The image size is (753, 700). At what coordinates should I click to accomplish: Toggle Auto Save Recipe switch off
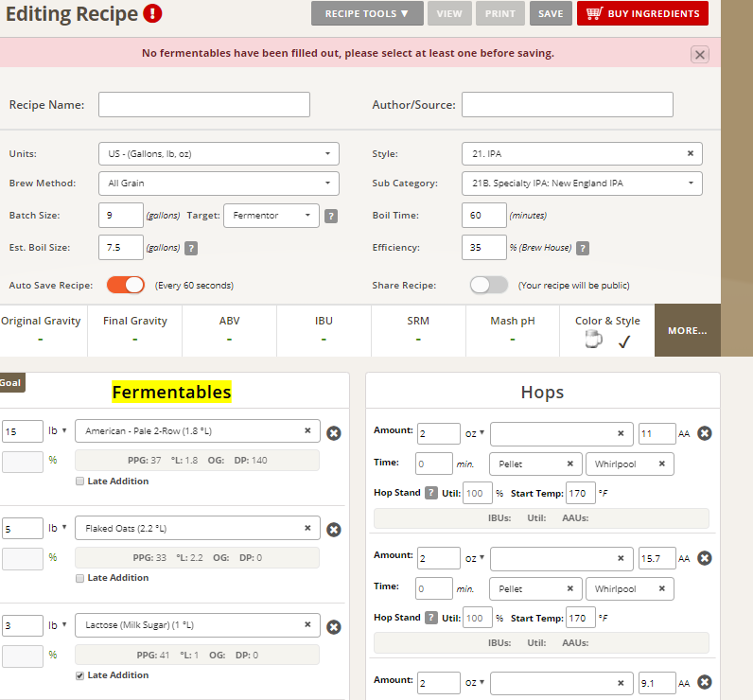[125, 285]
